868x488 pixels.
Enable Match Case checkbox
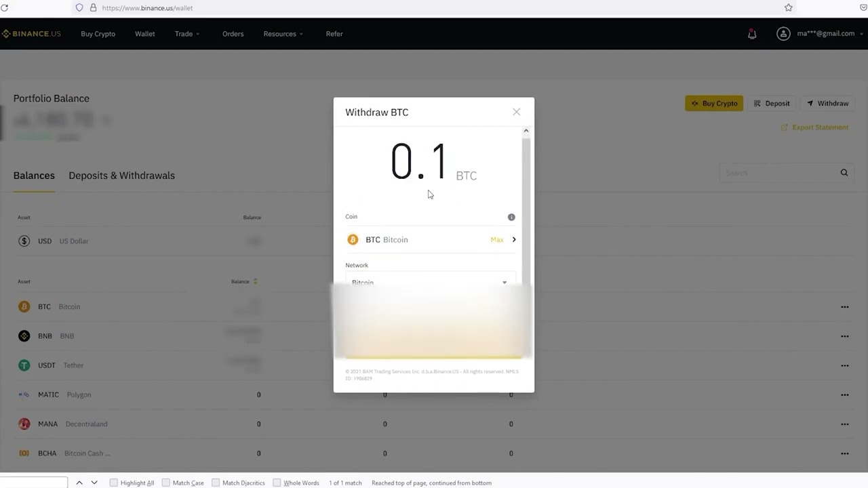(166, 483)
